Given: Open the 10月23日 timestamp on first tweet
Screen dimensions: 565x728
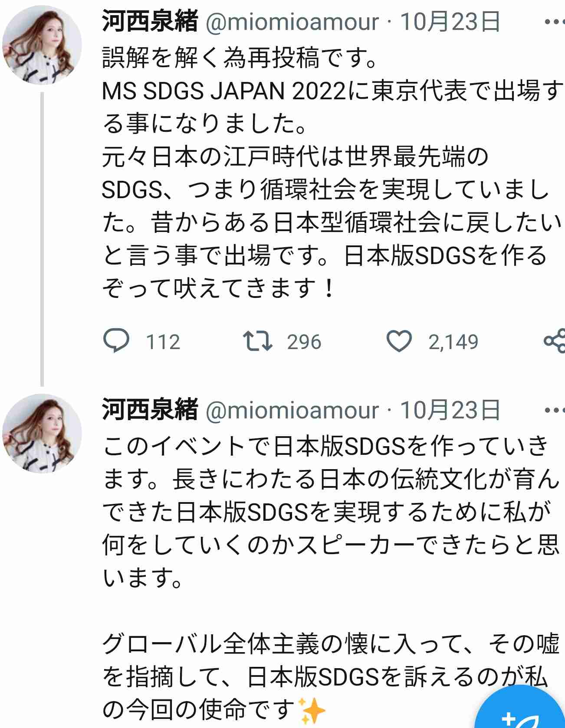Looking at the screenshot, I should [x=450, y=22].
